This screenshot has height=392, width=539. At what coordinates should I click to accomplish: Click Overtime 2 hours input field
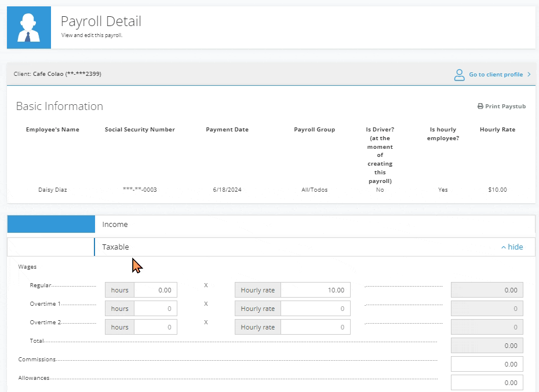pyautogui.click(x=155, y=327)
